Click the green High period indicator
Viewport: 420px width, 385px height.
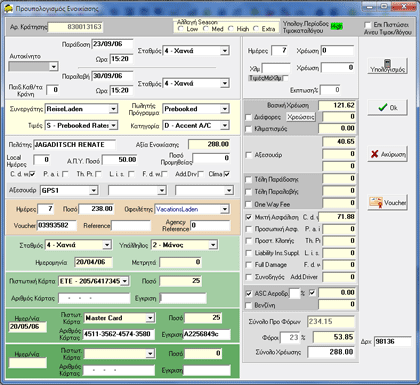[337, 26]
